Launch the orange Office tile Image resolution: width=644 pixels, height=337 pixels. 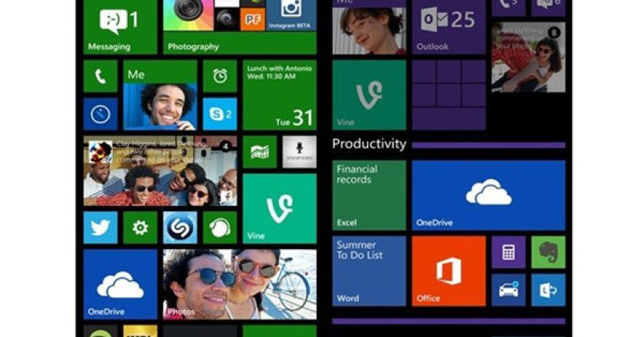449,270
